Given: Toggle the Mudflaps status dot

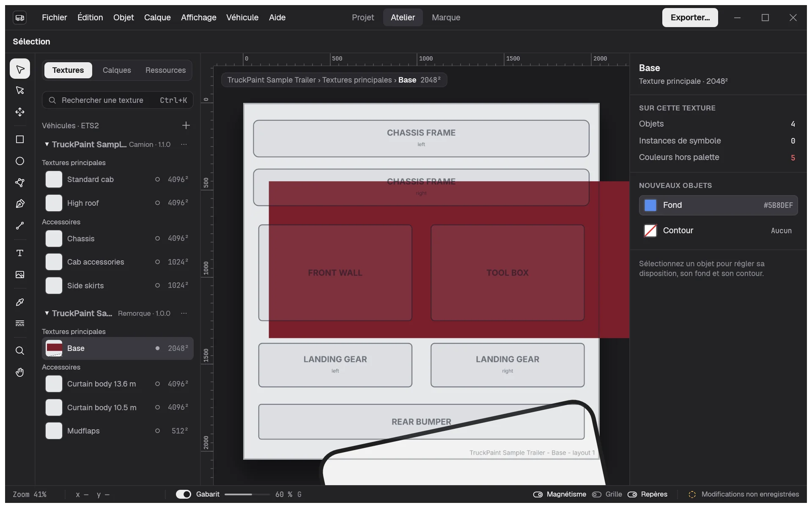Looking at the screenshot, I should pyautogui.click(x=157, y=431).
